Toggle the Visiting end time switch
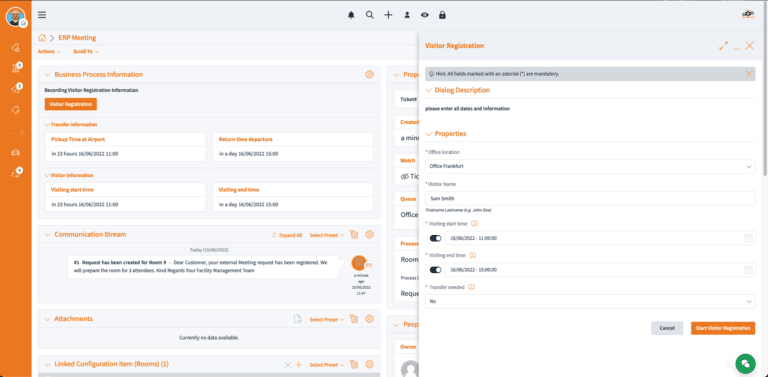 pos(435,270)
